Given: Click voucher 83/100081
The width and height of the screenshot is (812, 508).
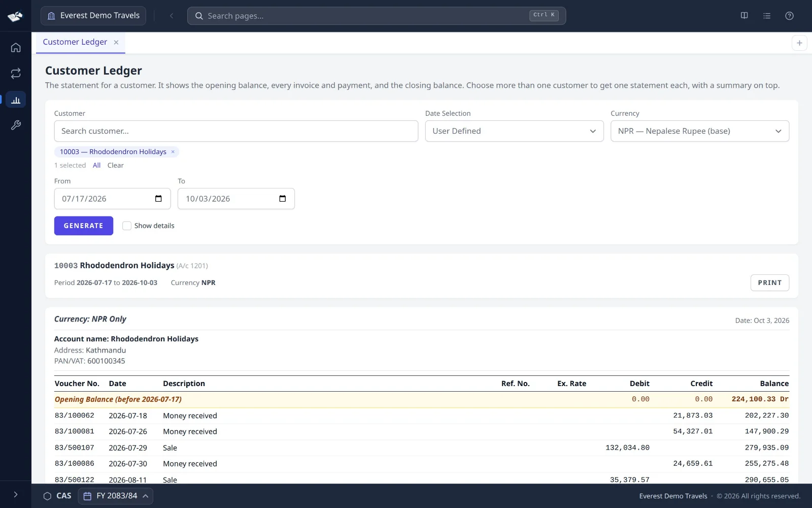Looking at the screenshot, I should tap(75, 431).
